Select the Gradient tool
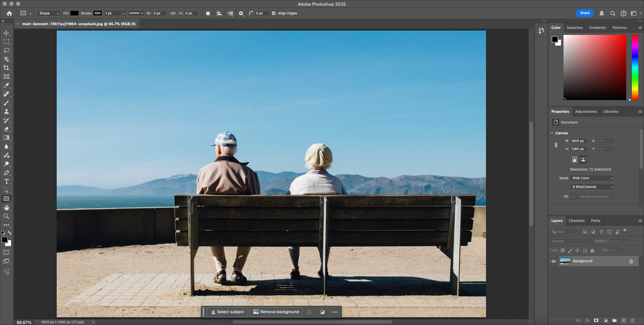Viewport: 644px width, 325px height. [7, 138]
